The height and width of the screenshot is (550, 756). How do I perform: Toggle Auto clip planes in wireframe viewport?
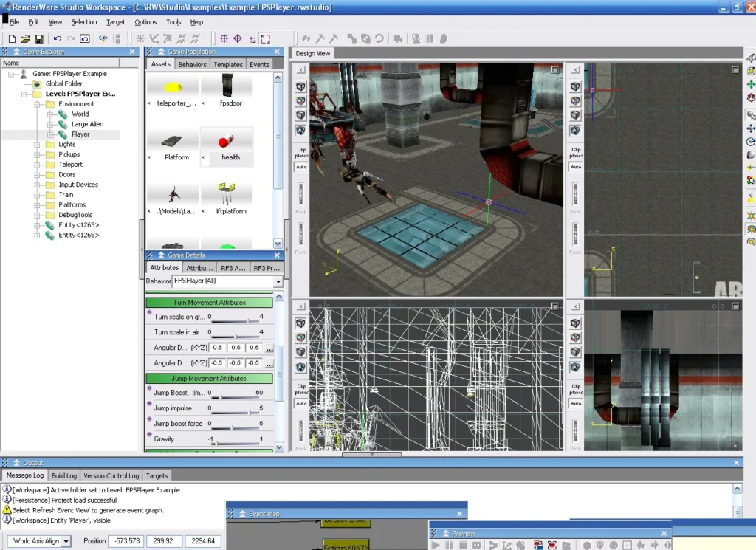pyautogui.click(x=301, y=404)
